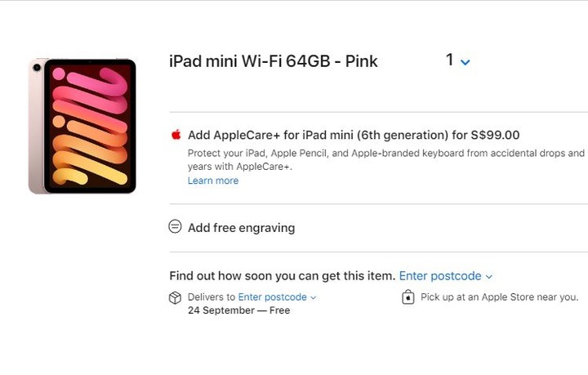Select the quantity number 1
The height and width of the screenshot is (375, 588).
point(450,60)
